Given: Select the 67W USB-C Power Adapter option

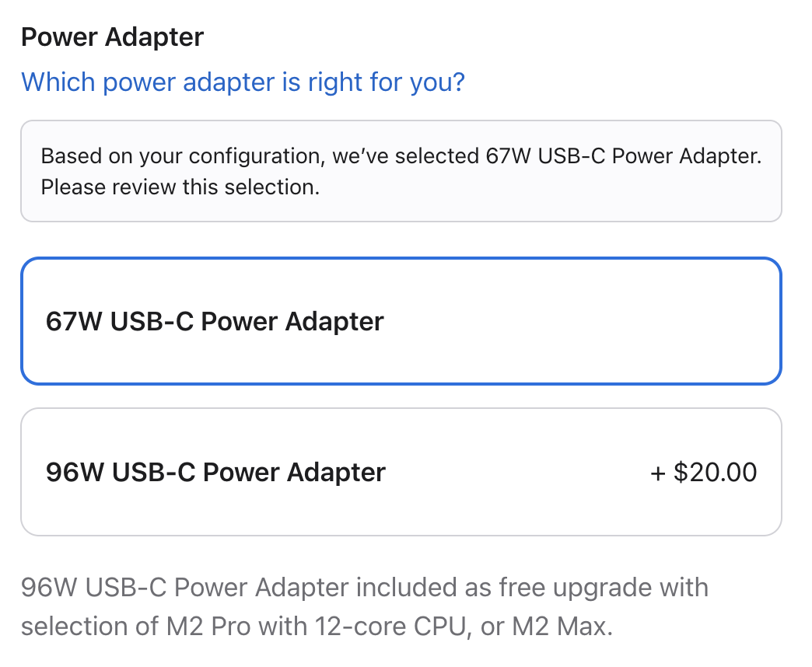Looking at the screenshot, I should [401, 321].
